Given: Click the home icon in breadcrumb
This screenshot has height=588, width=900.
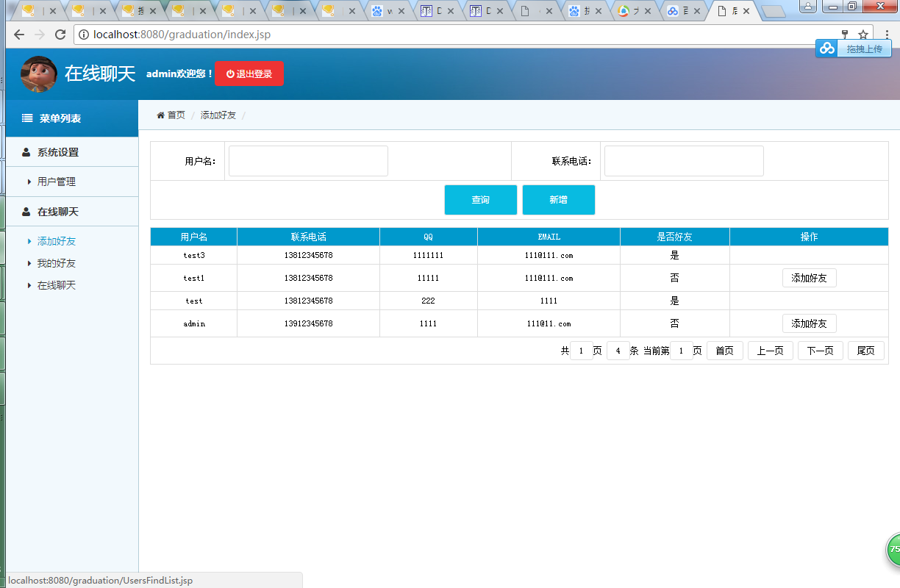Looking at the screenshot, I should coord(160,115).
